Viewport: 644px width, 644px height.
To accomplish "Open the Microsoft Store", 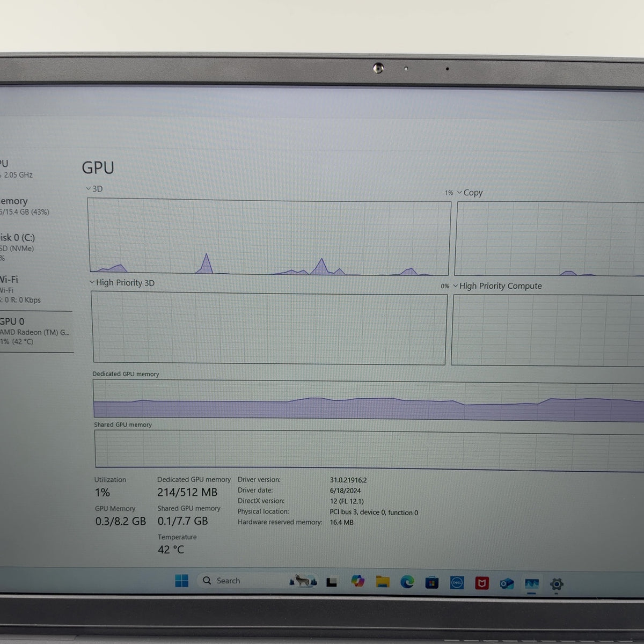I will click(432, 583).
